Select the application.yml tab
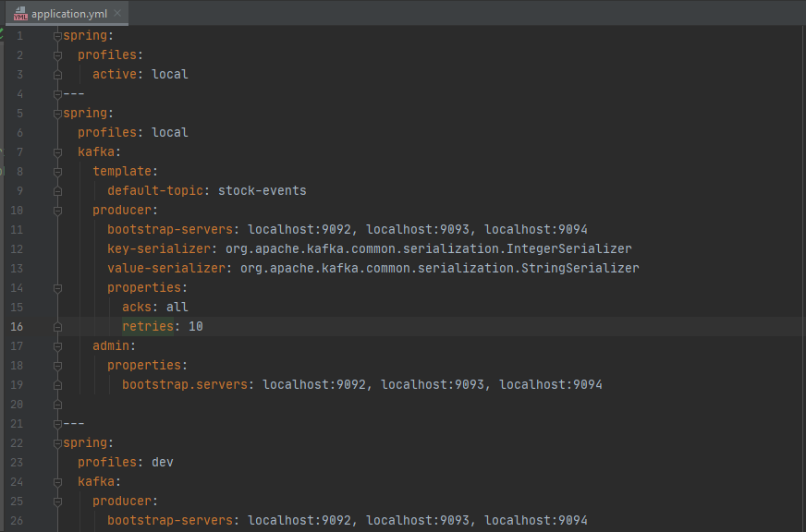This screenshot has height=532, width=806. 65,13
